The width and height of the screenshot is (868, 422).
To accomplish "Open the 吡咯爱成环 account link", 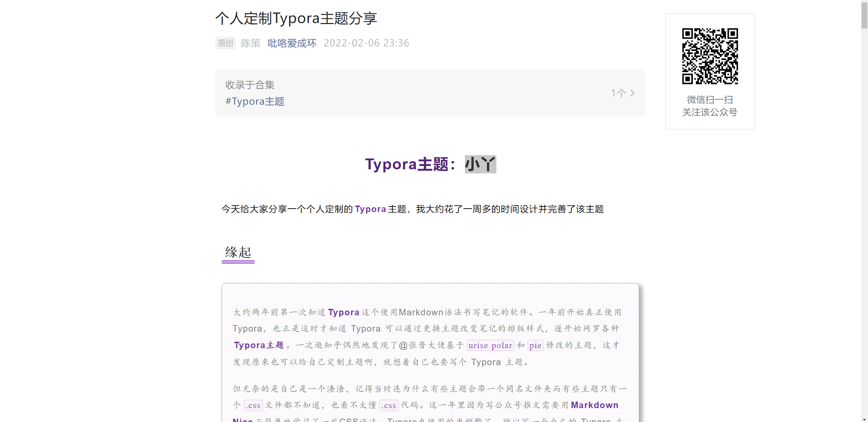I will 292,43.
